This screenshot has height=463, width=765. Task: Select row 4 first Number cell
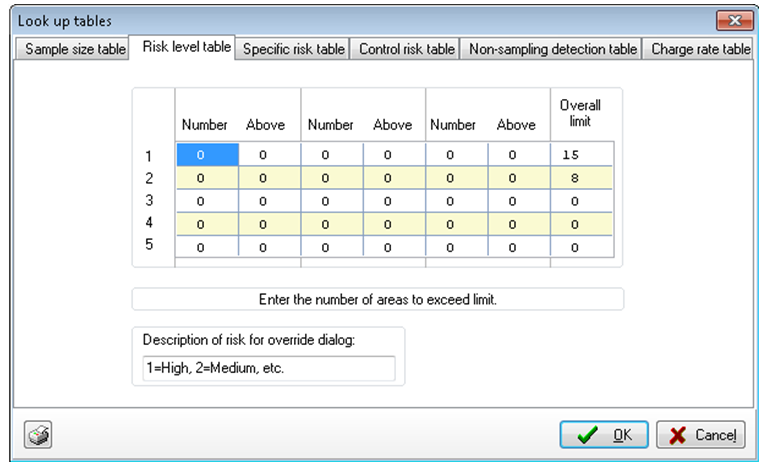[207, 224]
